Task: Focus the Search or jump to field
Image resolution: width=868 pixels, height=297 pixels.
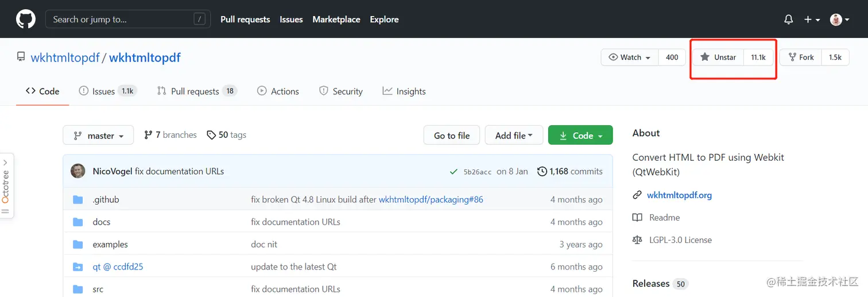Action: (128, 19)
